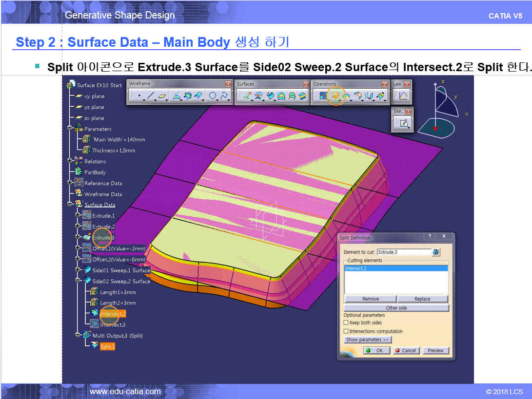Viewport: 532px width, 399px height.
Task: Select the Split tool in Operations toolbar
Action: pyautogui.click(x=335, y=96)
